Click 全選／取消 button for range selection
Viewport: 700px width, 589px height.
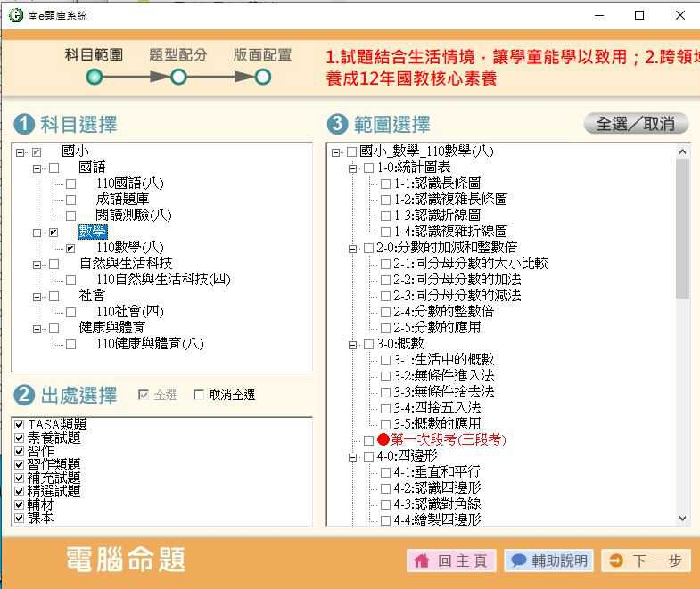636,124
